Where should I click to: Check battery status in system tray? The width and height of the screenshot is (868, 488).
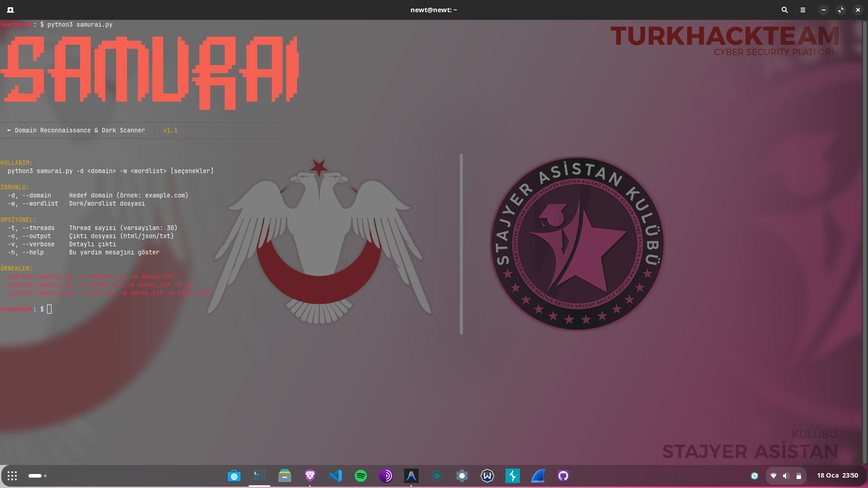[x=799, y=476]
